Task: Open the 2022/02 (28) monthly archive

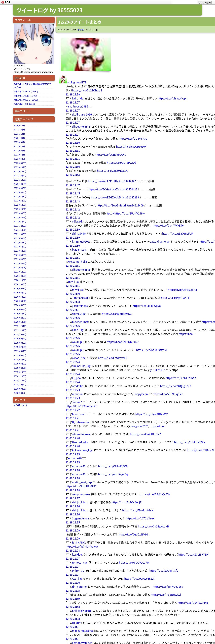Action: click(x=20, y=217)
